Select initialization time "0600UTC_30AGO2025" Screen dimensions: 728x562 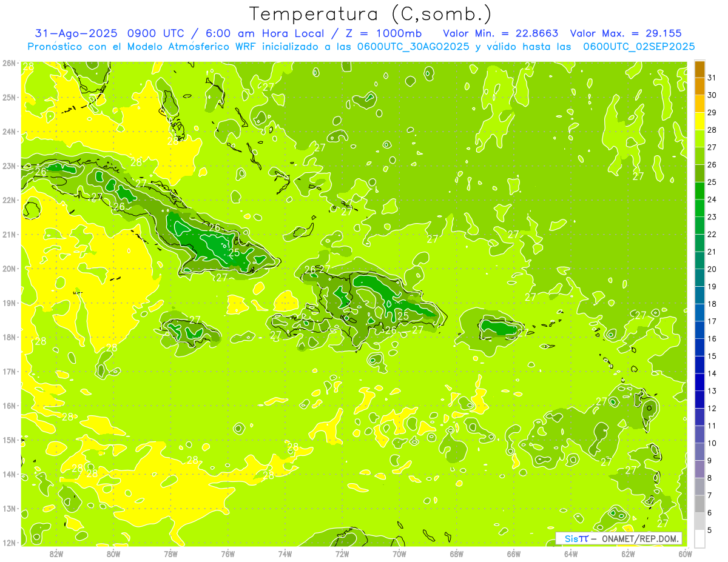413,47
